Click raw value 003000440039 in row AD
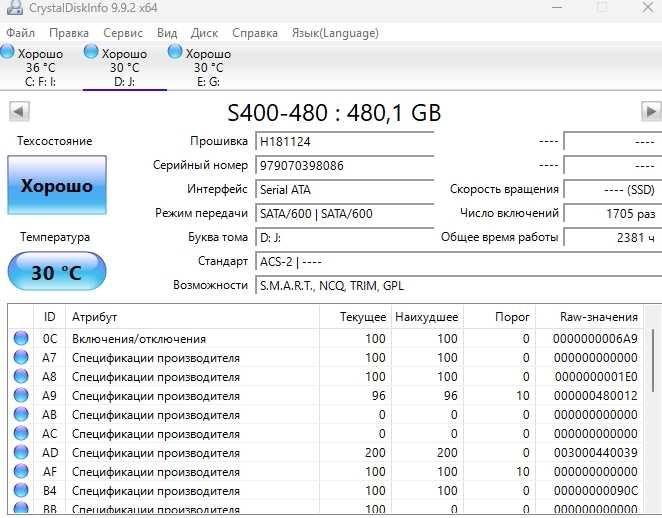Viewport: 662px width, 518px height. [596, 453]
